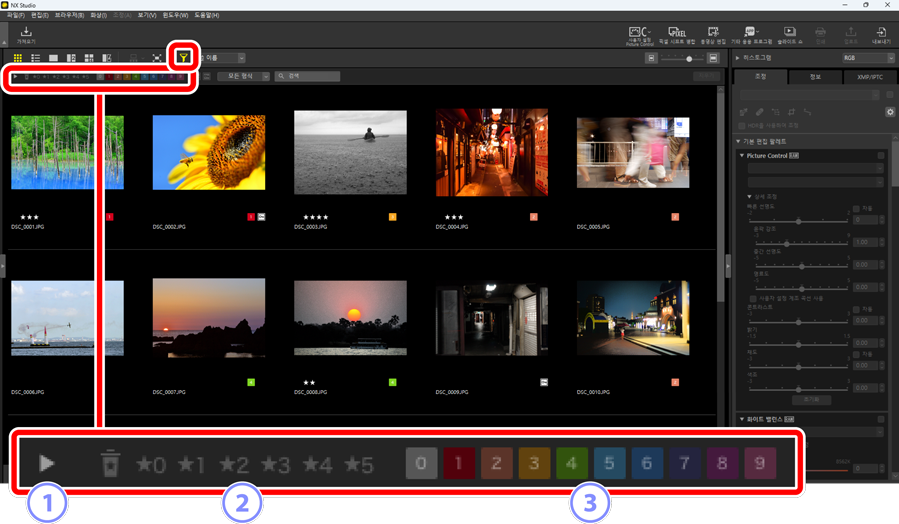Toggle the Picture Control checkbox
This screenshot has height=524, width=899.
pos(881,156)
